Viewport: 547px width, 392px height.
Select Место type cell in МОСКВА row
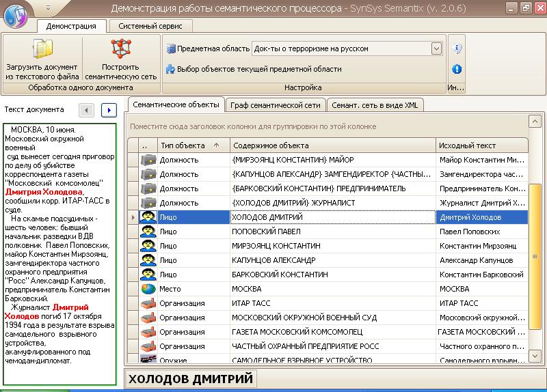[x=194, y=289]
